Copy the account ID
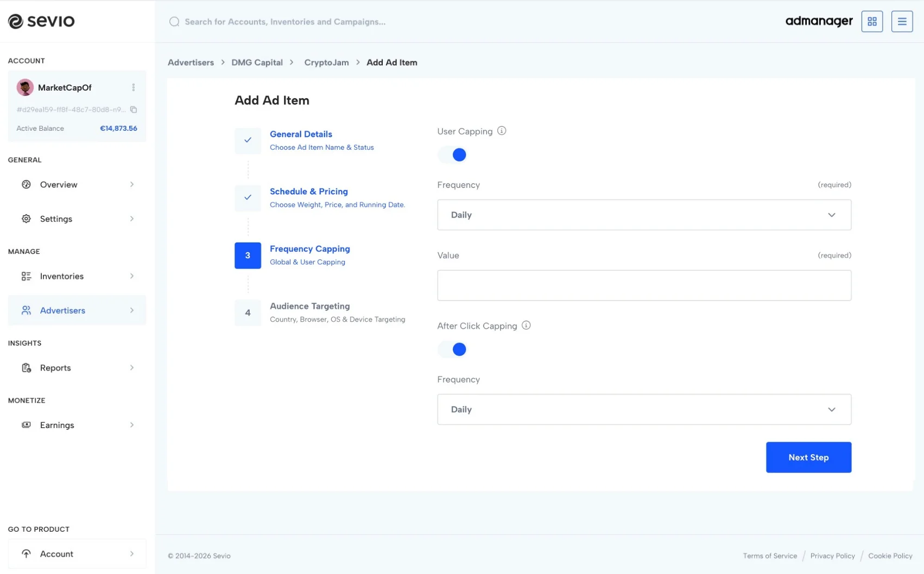 (134, 110)
